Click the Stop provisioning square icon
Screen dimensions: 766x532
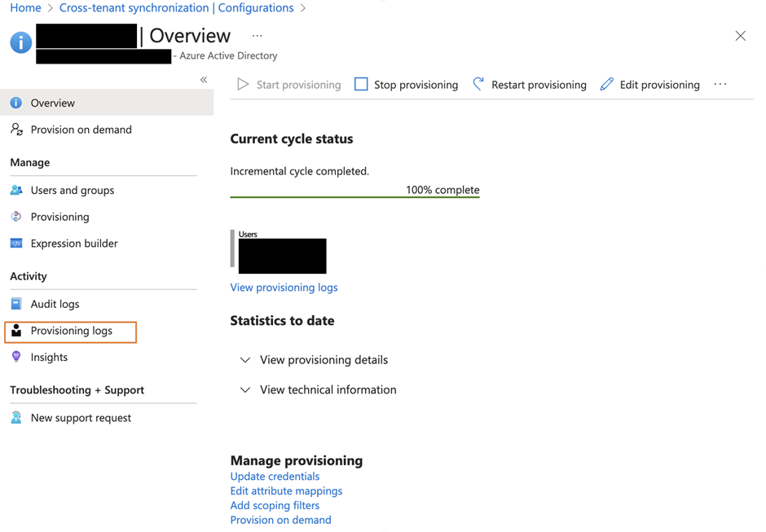(x=361, y=84)
